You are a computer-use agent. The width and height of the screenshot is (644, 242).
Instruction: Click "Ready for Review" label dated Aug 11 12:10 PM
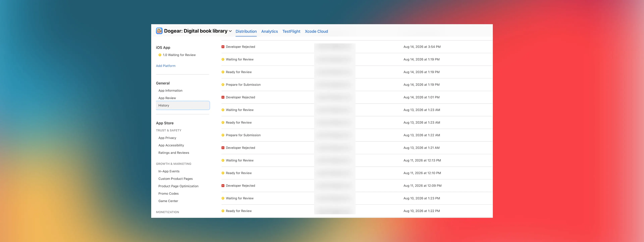coord(239,173)
